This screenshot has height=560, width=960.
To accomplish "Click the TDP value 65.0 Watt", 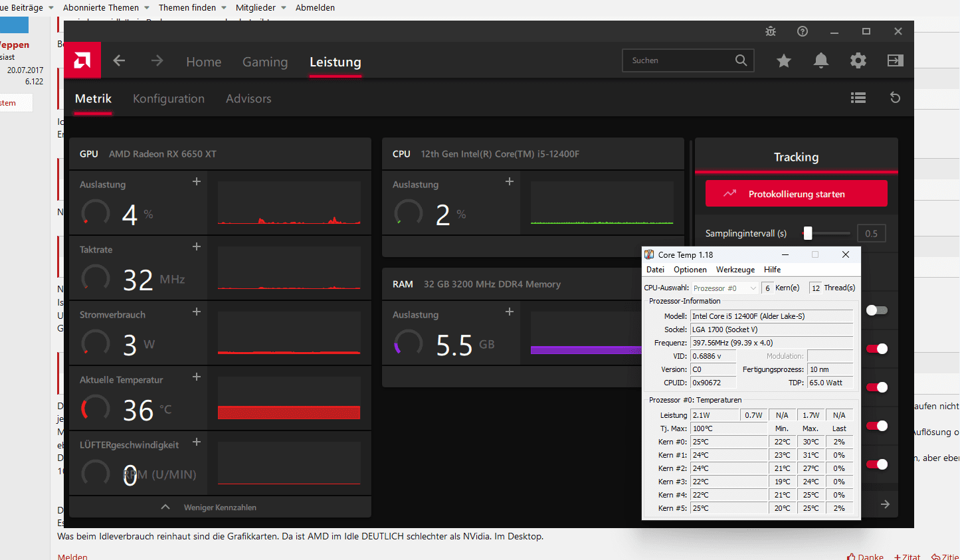I will point(830,383).
